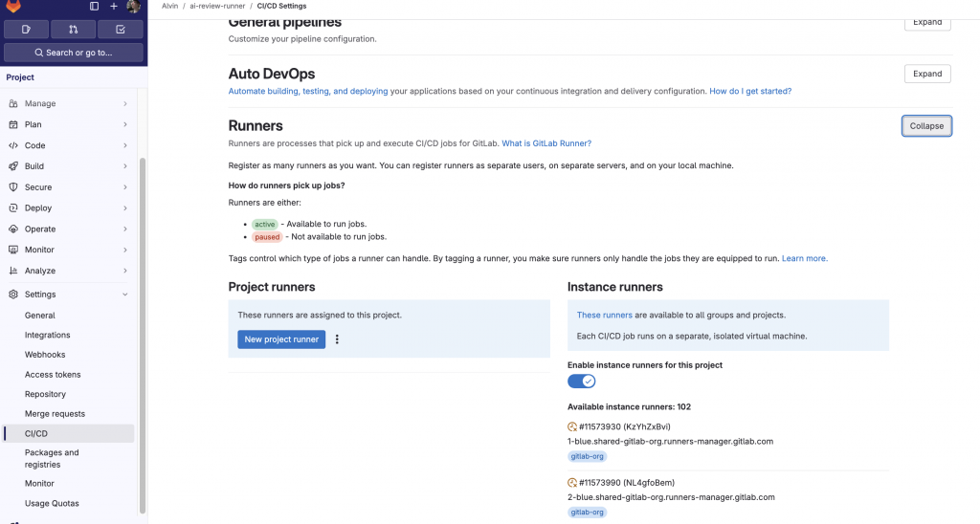Open assigned issues shortcut icon
980x524 pixels.
(26, 30)
